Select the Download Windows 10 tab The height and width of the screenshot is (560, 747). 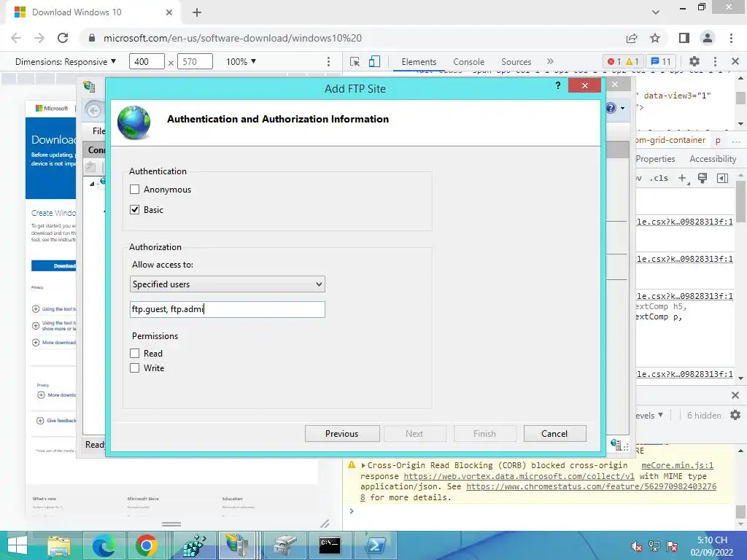pyautogui.click(x=93, y=12)
